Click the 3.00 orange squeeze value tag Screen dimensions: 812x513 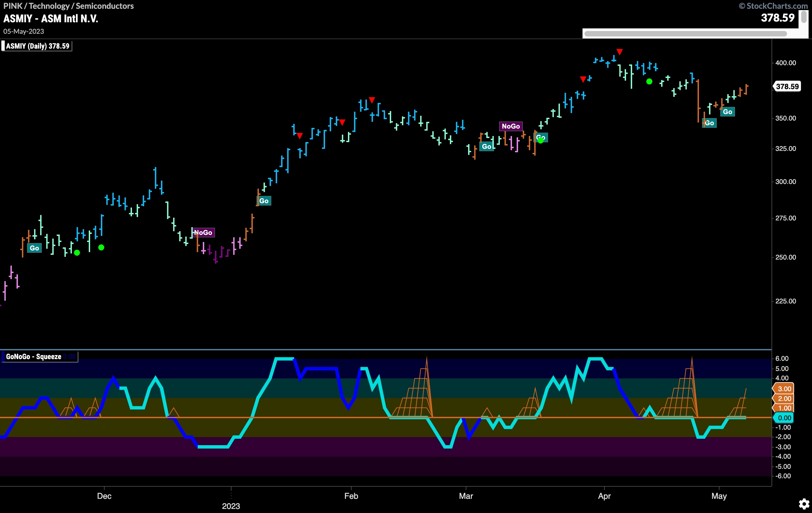784,389
